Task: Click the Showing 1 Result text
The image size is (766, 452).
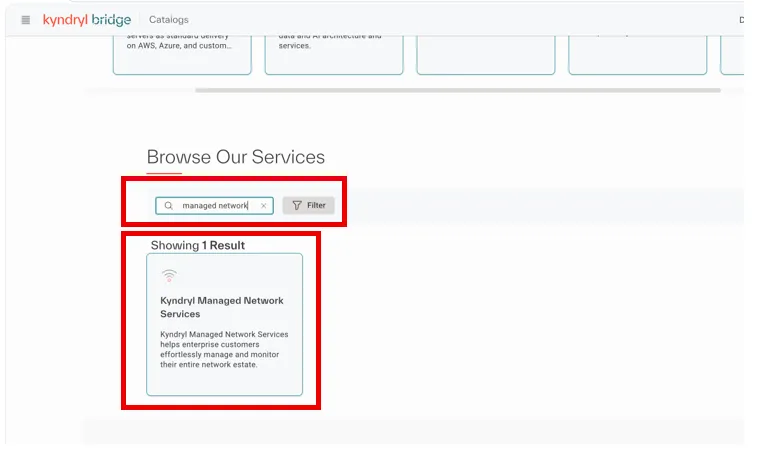Action: (197, 245)
